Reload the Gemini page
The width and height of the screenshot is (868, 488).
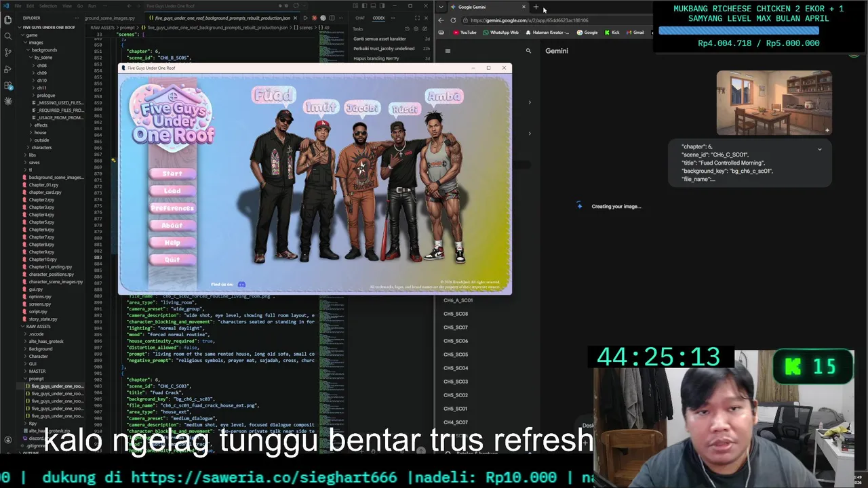click(x=453, y=20)
